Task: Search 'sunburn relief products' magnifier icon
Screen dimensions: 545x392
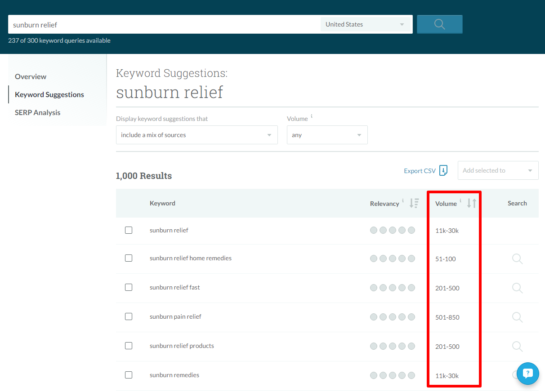Action: tap(517, 346)
